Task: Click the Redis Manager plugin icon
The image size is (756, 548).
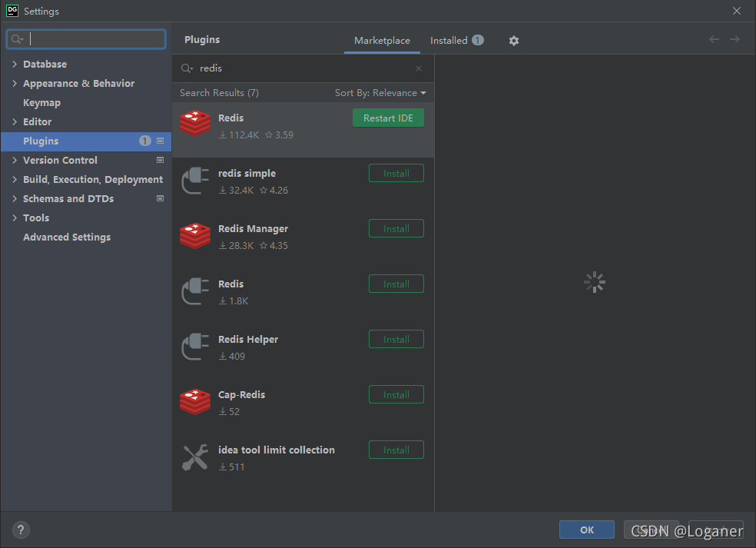Action: click(x=194, y=235)
